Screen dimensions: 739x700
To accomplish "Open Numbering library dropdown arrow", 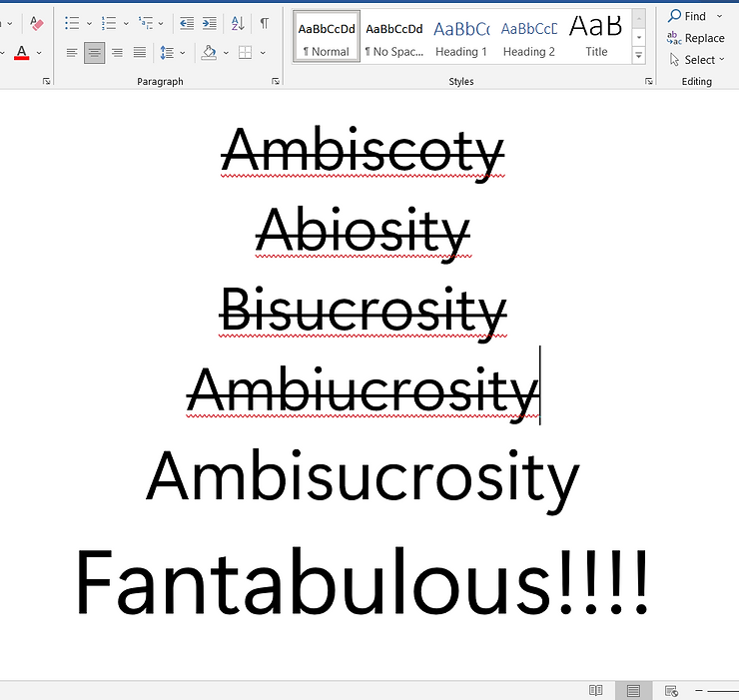I will click(126, 23).
